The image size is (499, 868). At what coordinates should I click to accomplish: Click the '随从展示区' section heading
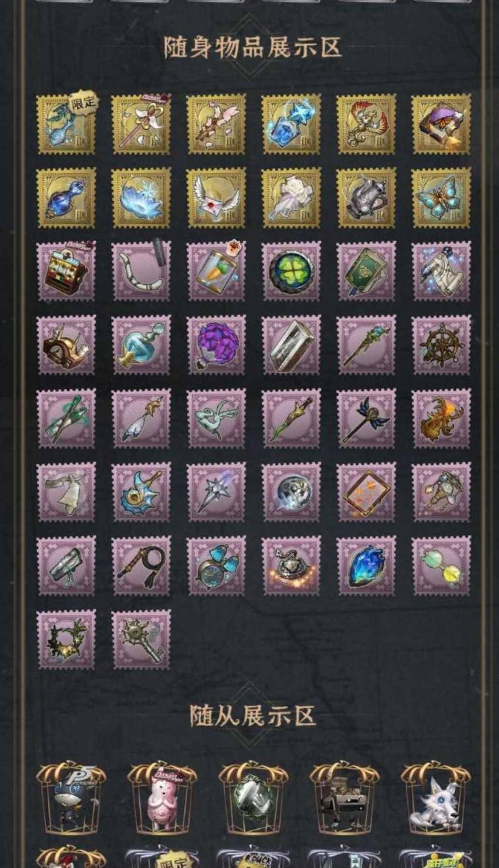[x=253, y=716]
